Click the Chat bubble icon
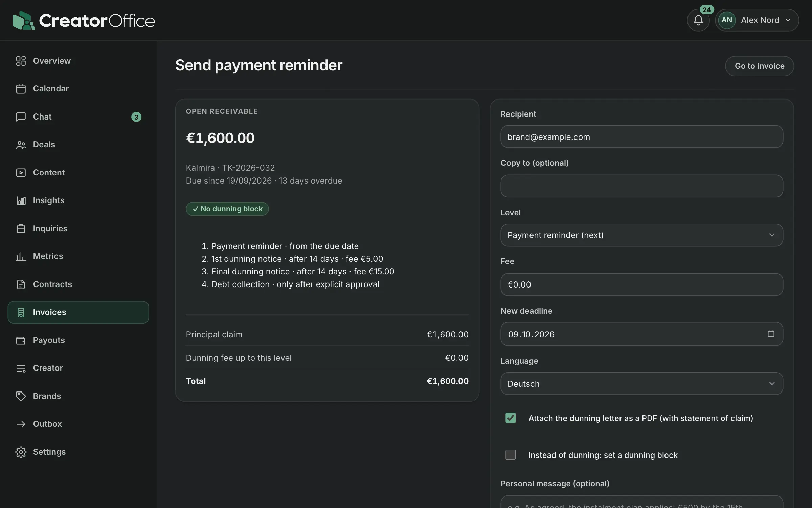This screenshot has width=812, height=508. (21, 117)
